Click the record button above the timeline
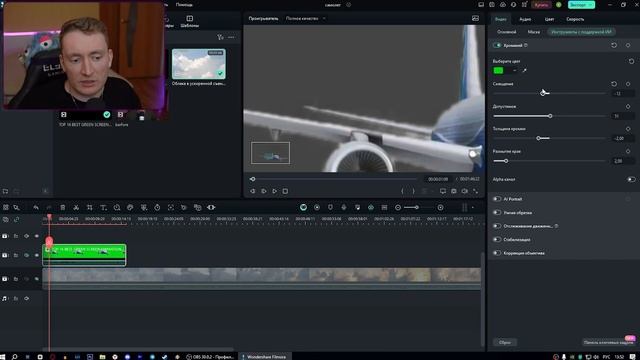The height and width of the screenshot is (360, 640). (317, 207)
